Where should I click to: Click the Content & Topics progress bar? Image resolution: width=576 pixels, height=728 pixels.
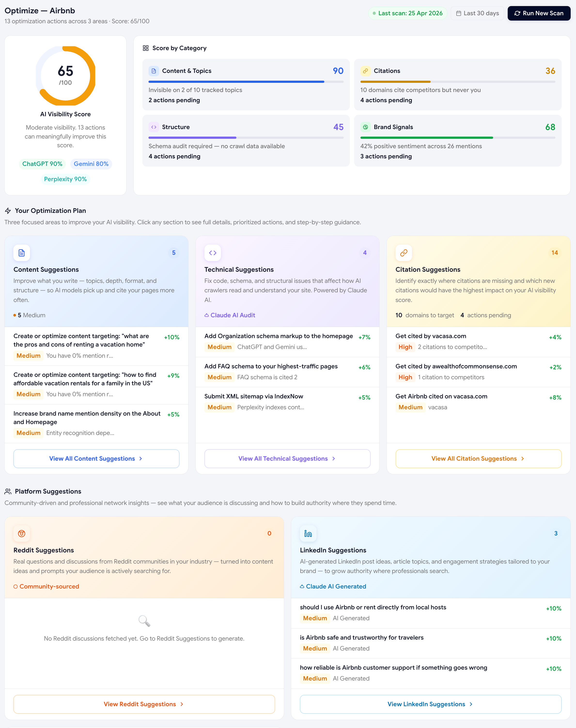point(246,82)
